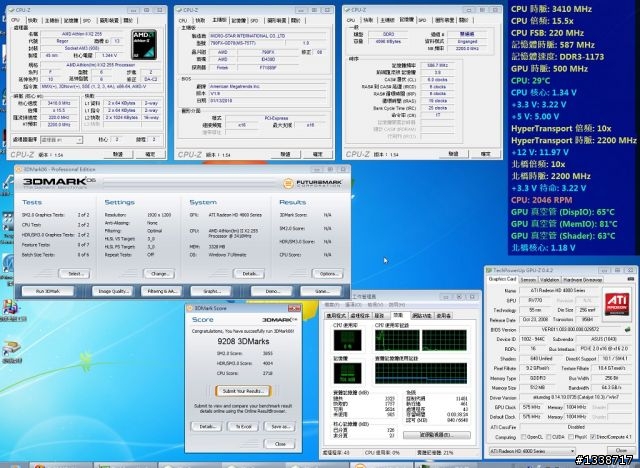Click the 3410.0 MHz core speed field in CPU-Z

point(59,103)
